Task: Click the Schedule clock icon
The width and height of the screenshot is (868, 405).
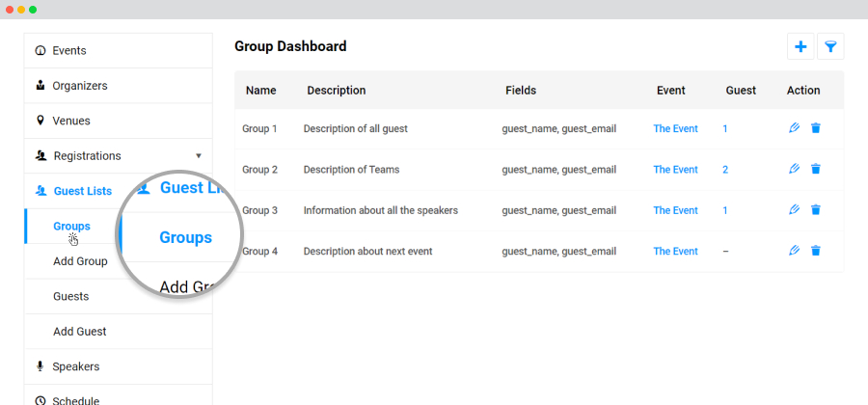Action: point(40,400)
